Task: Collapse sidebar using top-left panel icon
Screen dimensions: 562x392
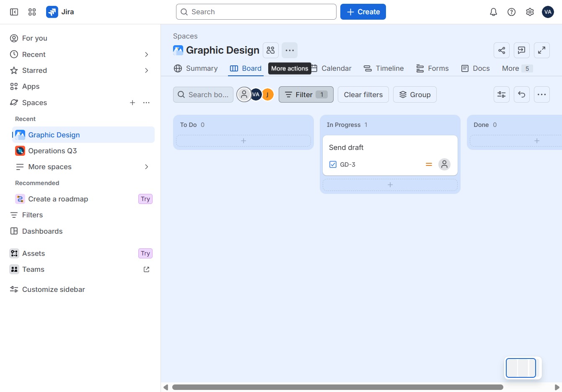Action: (x=14, y=12)
